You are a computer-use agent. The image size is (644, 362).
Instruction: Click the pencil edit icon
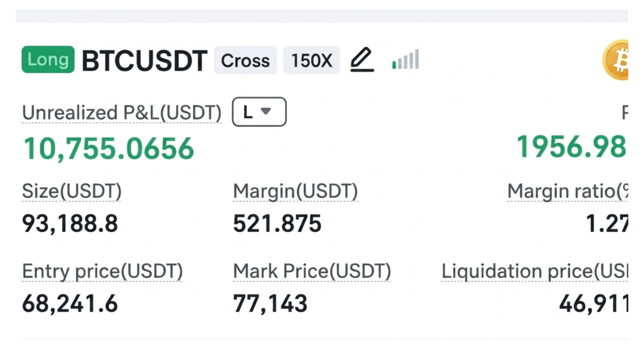pyautogui.click(x=362, y=60)
